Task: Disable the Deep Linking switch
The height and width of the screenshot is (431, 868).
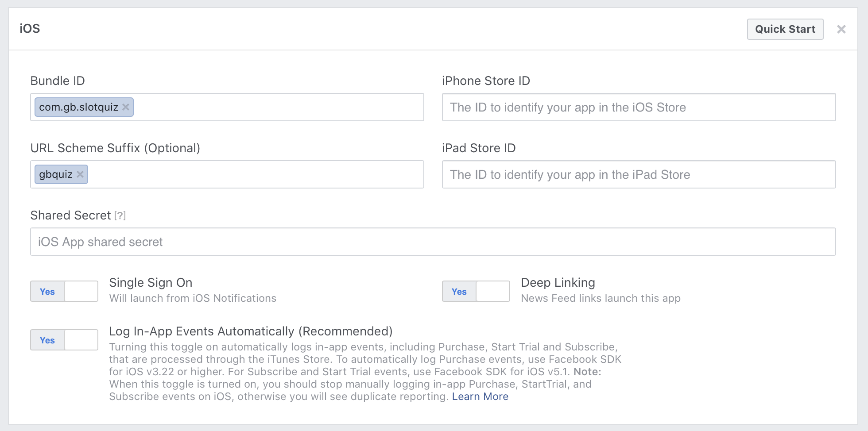Action: coord(476,291)
